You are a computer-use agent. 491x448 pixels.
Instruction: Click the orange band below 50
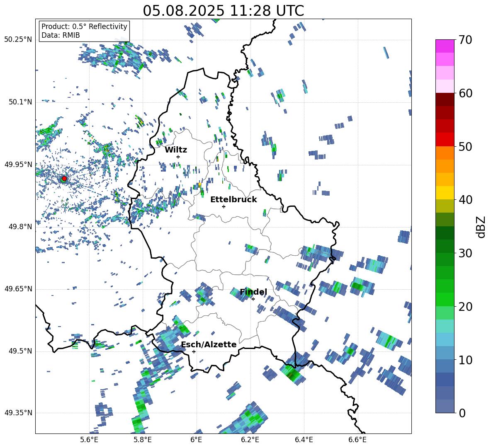click(x=445, y=153)
